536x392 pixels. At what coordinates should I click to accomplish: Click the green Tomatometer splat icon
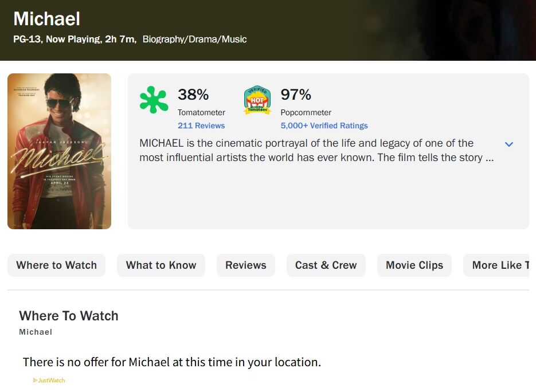[x=154, y=100]
